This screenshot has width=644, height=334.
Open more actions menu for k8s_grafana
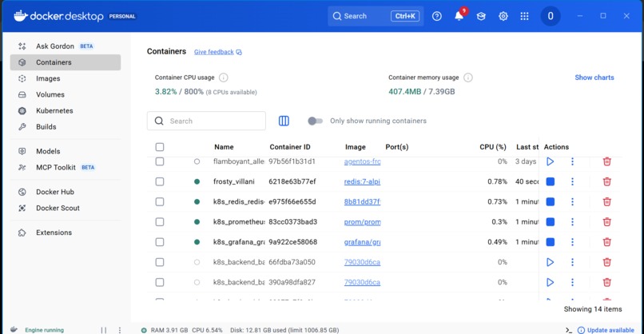coord(572,242)
